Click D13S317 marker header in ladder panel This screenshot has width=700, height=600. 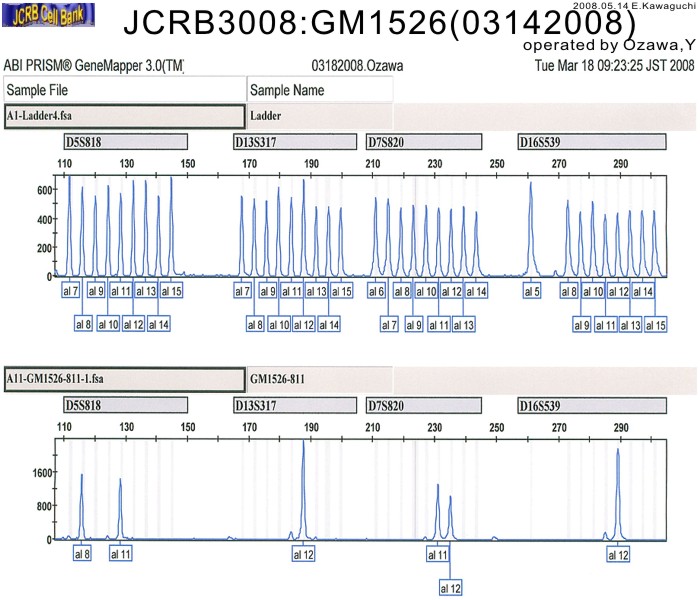pos(294,142)
